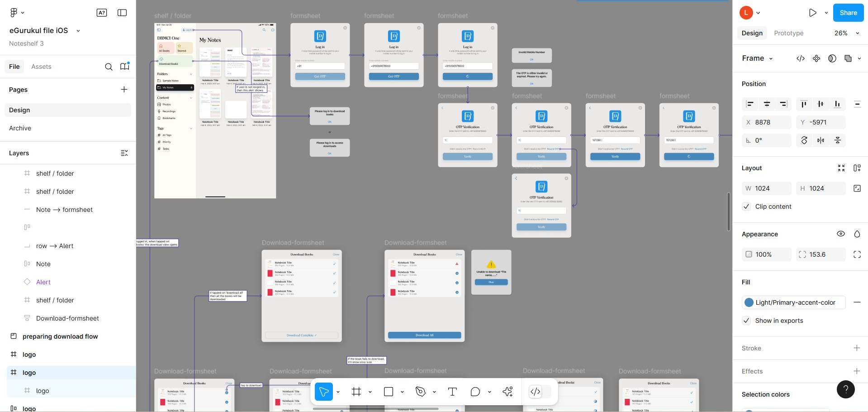Click the corner radius field 153.6

[821, 254]
